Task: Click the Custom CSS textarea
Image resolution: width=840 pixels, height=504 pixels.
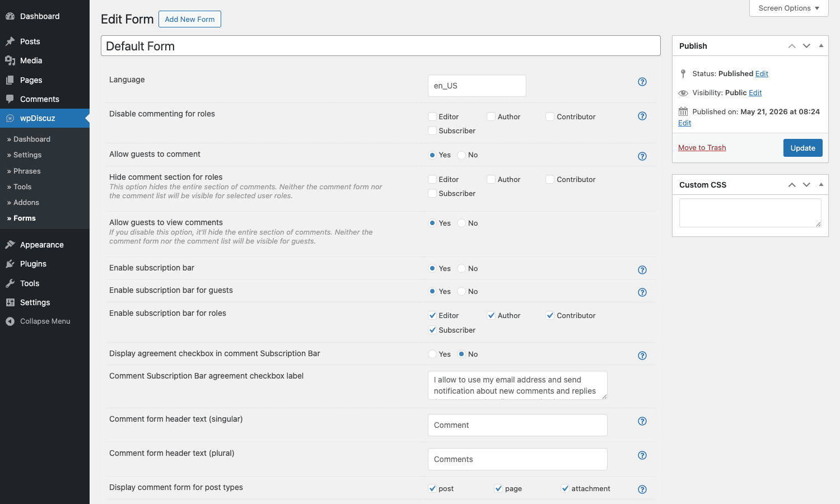Action: 750,213
